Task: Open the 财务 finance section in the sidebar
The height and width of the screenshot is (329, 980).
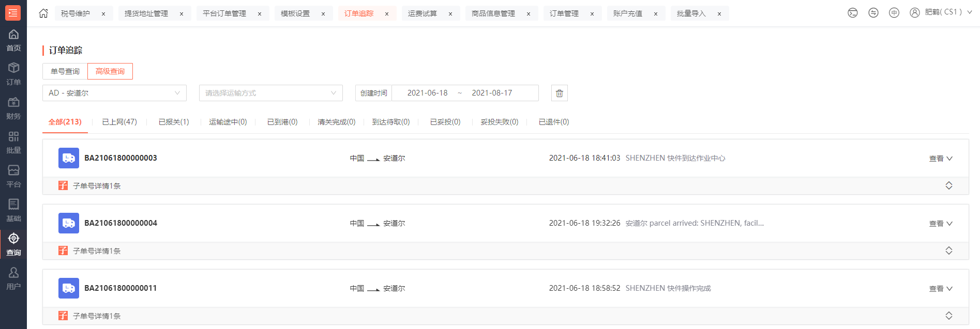Action: pos(13,108)
